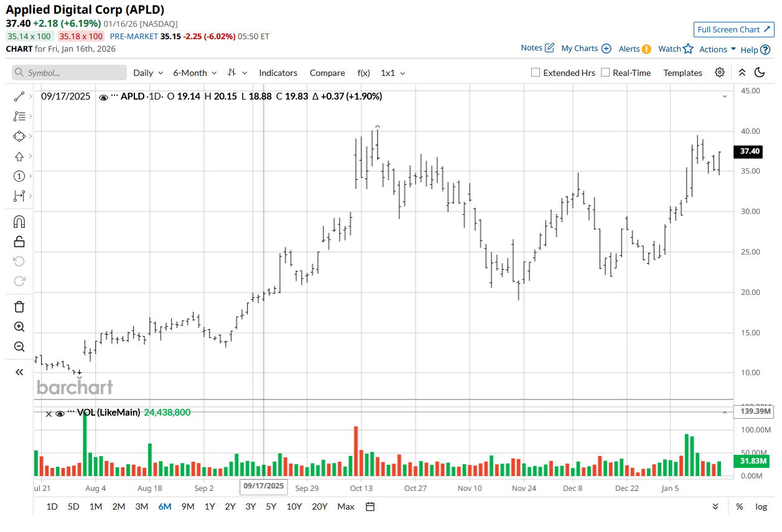
Task: Select the 5D time range
Action: coord(73,506)
